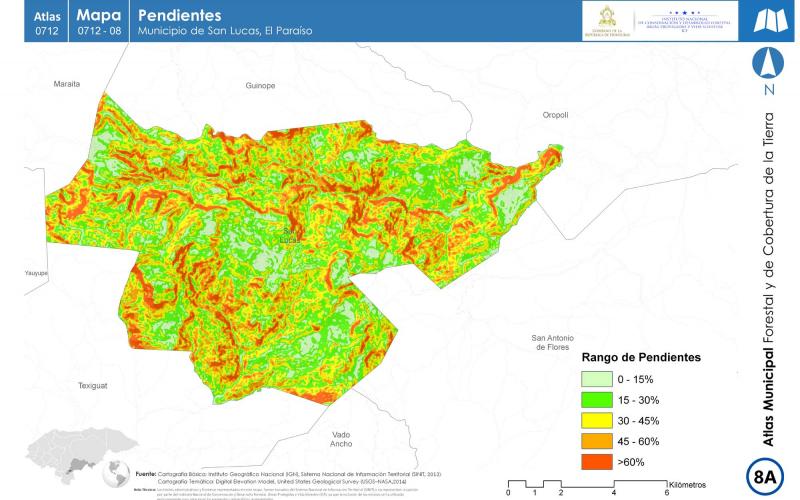Image resolution: width=800 pixels, height=500 pixels.
Task: Click the 'Texiguat' municipality label
Action: (93, 386)
